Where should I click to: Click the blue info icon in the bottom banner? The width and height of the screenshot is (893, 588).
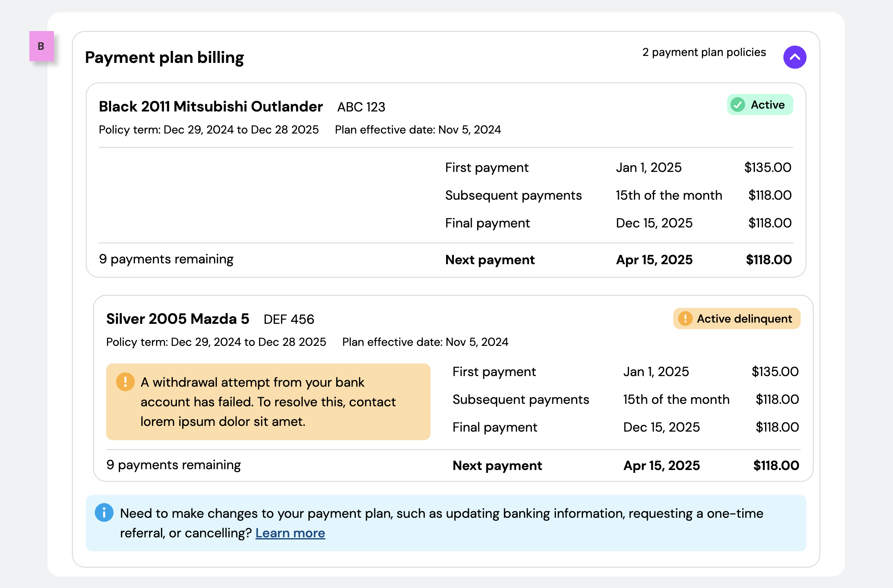click(x=104, y=512)
